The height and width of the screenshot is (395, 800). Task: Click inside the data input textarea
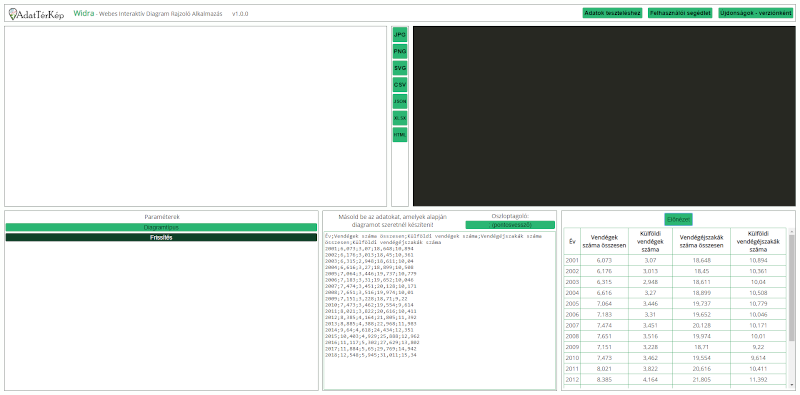[440, 311]
